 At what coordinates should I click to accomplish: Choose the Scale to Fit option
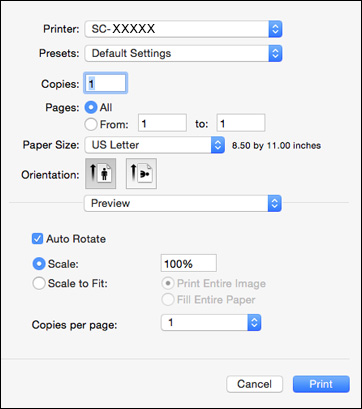(x=39, y=284)
